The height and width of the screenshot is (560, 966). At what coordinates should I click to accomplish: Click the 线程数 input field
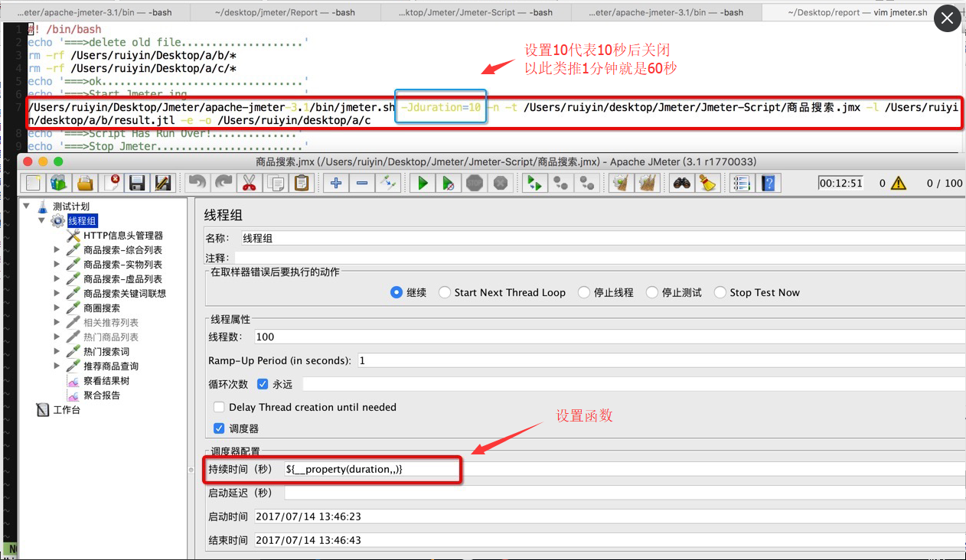point(609,337)
